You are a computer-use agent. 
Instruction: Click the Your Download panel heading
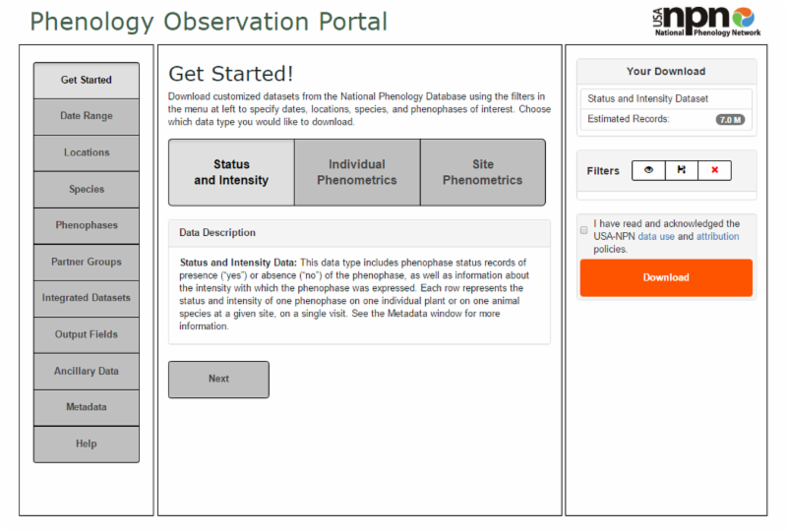coord(666,71)
